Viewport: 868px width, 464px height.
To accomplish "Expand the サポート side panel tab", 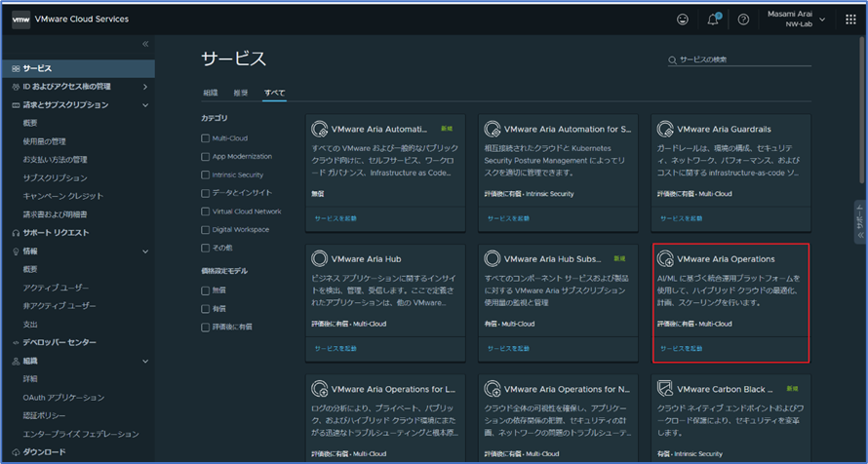I will pos(859,222).
